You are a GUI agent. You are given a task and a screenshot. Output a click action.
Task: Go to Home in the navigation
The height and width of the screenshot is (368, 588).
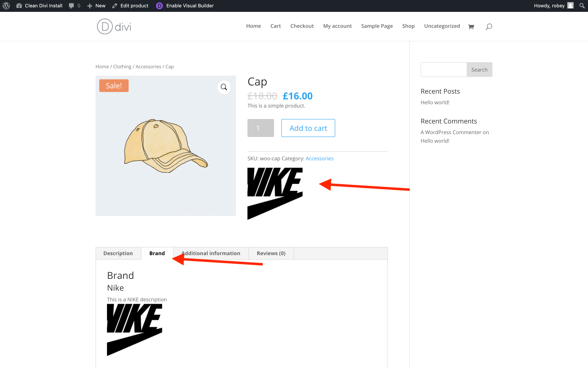pyautogui.click(x=253, y=26)
